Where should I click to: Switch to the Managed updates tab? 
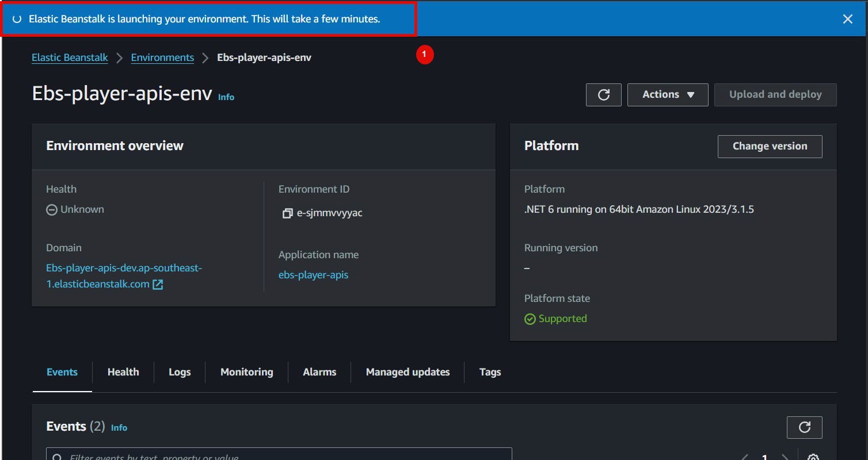tap(408, 372)
